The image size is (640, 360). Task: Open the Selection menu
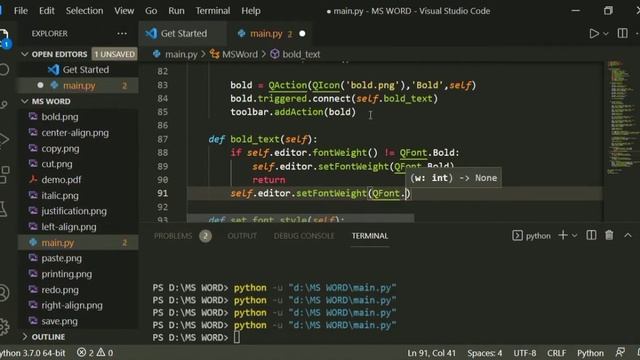click(x=84, y=11)
